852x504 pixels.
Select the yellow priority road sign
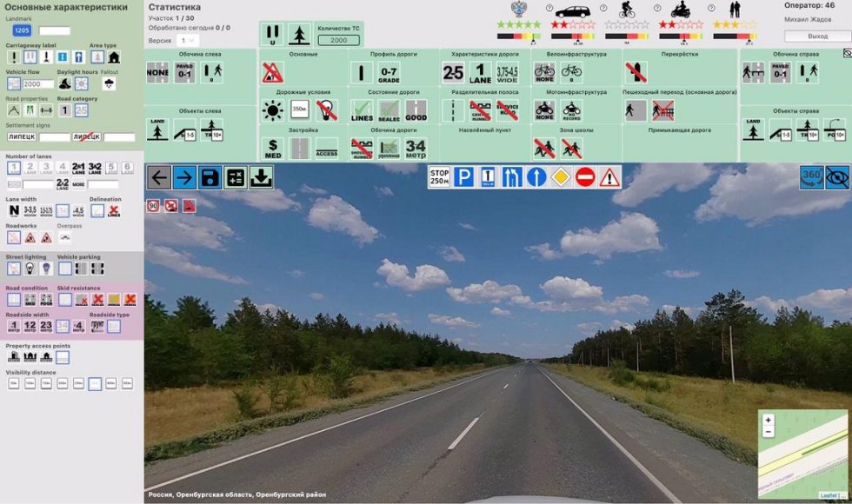tap(561, 177)
